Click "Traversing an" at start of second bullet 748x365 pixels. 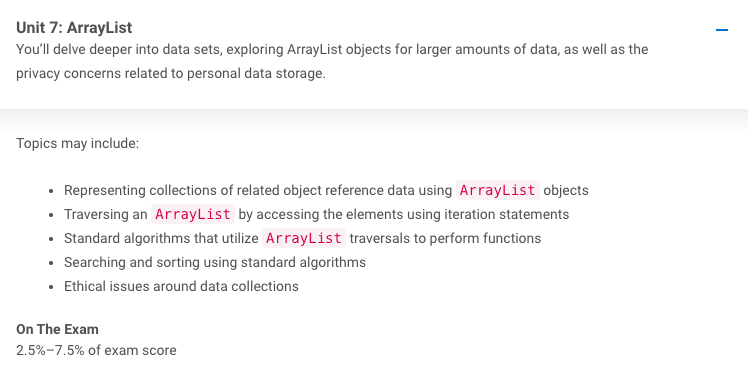pyautogui.click(x=106, y=214)
